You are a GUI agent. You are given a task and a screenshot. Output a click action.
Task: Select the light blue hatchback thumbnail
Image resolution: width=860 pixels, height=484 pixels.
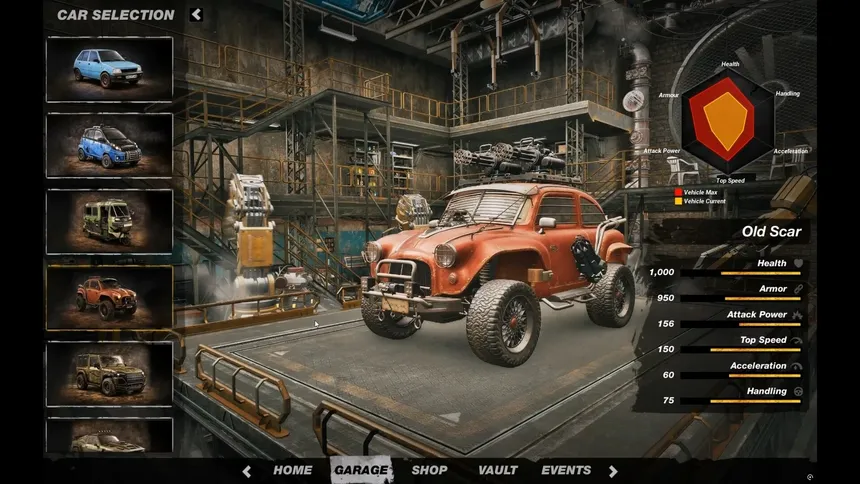tap(110, 69)
